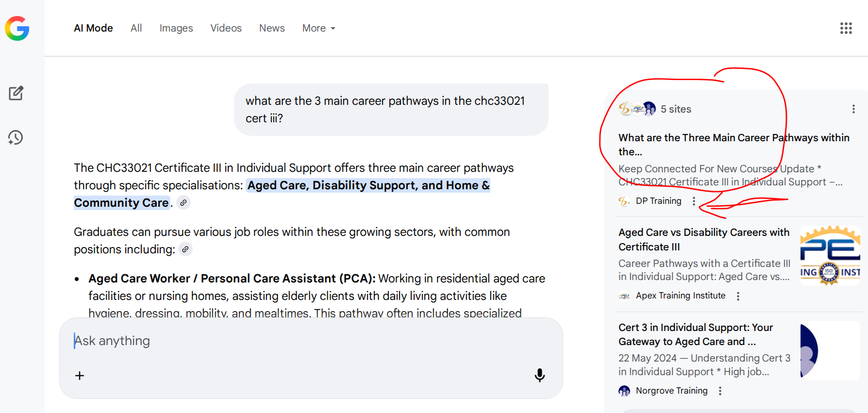868x413 pixels.
Task: Open the Google apps grid
Action: click(x=846, y=28)
